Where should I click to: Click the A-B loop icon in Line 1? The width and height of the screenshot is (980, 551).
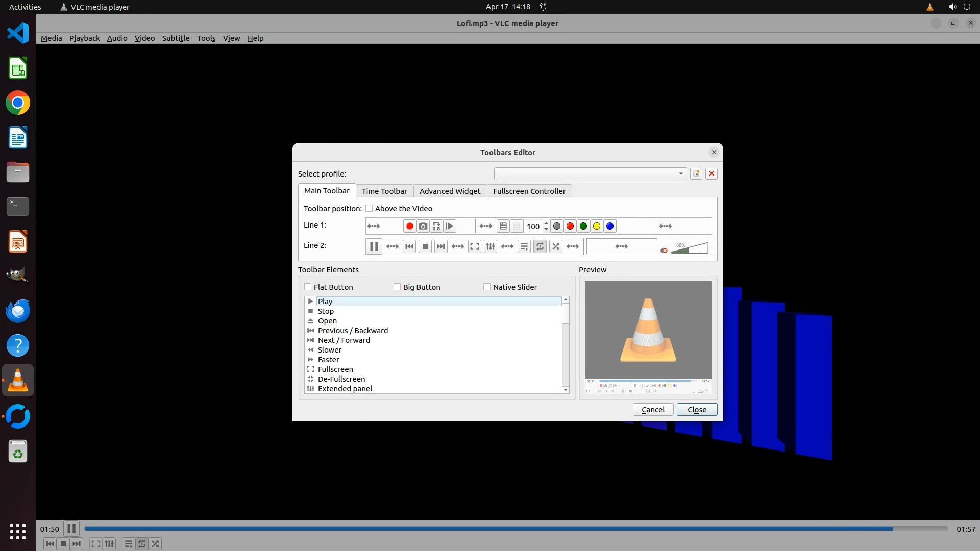point(436,226)
